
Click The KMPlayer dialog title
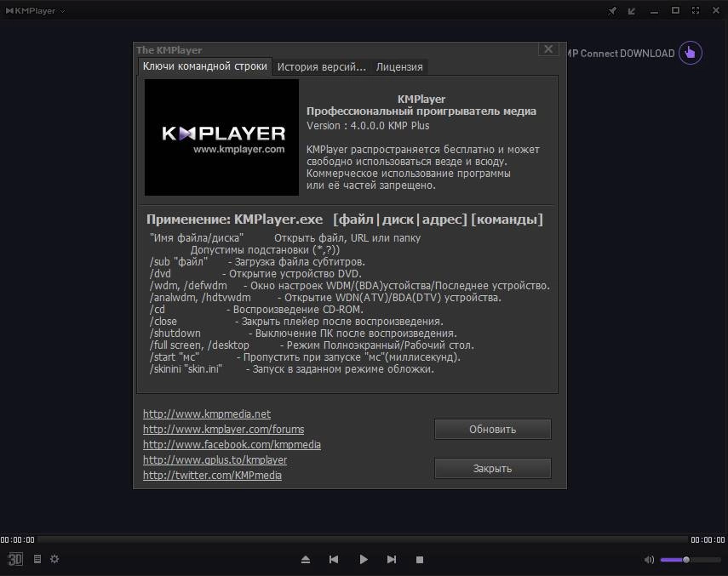[x=169, y=49]
